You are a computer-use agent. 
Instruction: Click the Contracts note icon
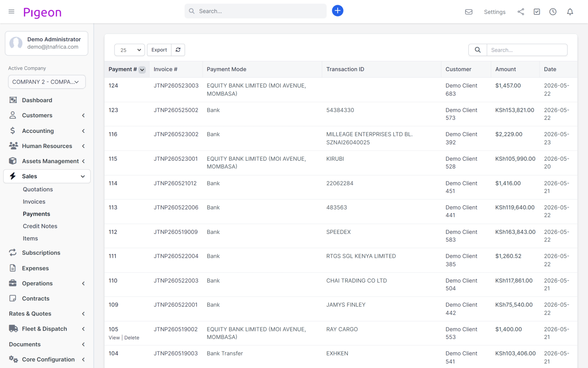point(13,299)
